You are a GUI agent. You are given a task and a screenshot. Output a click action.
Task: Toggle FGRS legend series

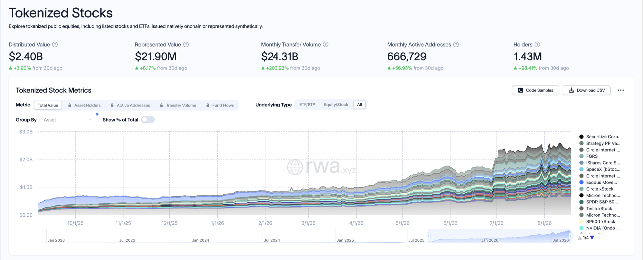(588, 156)
